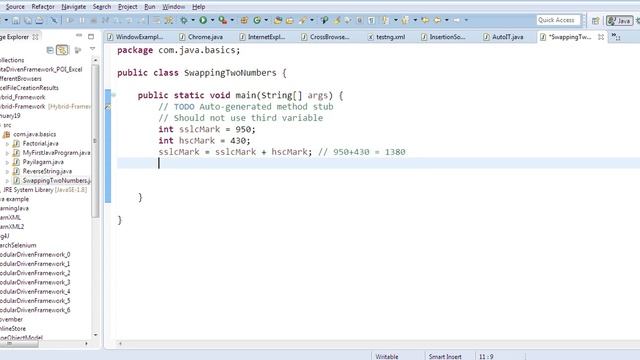Switch to the testng.xml editor tab
The width and height of the screenshot is (640, 360).
(x=387, y=37)
